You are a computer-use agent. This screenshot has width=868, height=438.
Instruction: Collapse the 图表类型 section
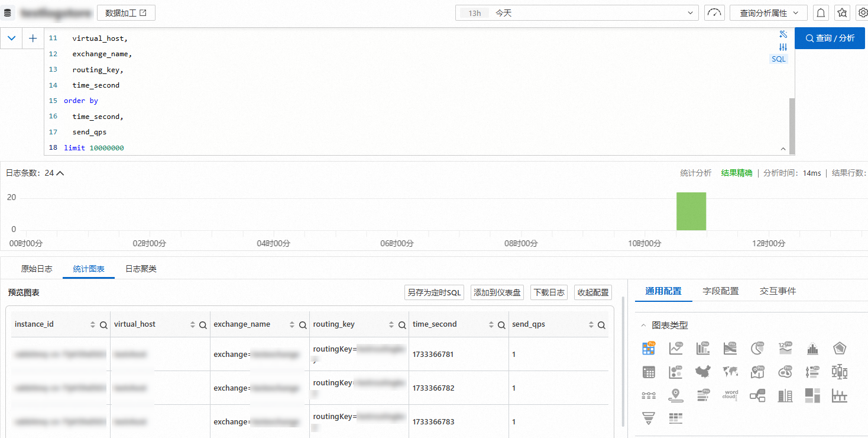click(x=643, y=325)
